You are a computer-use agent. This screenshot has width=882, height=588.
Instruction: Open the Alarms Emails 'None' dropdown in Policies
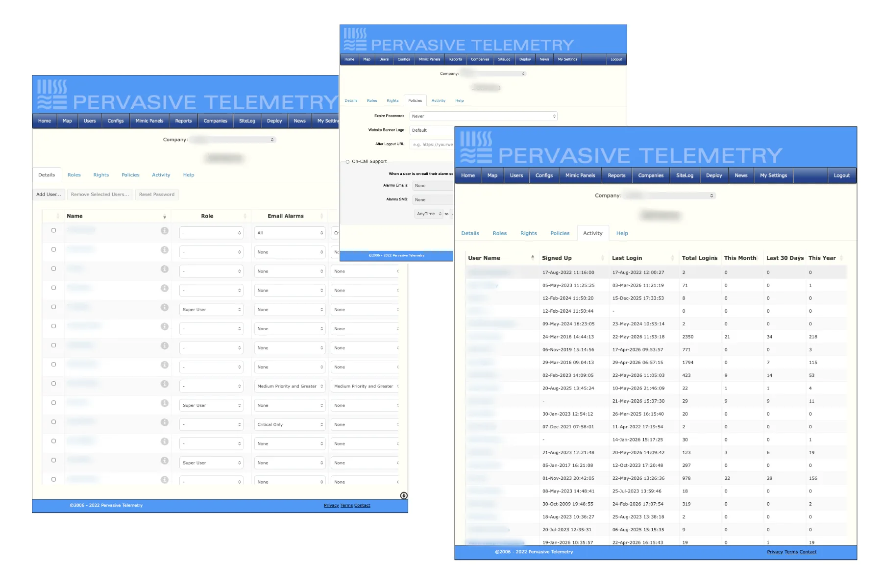[x=433, y=186]
